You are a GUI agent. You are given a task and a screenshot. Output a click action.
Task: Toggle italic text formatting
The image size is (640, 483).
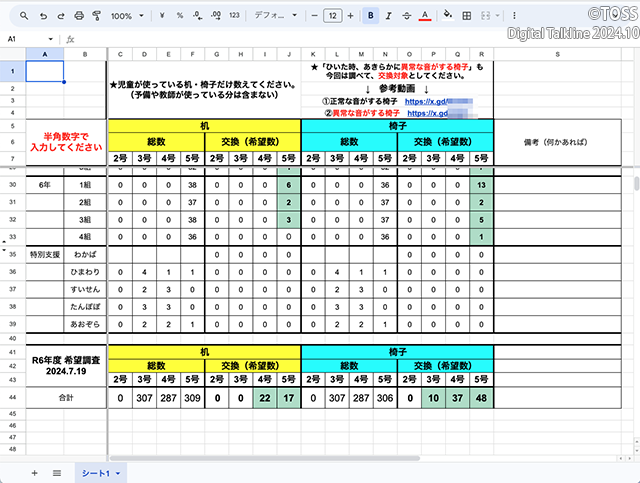click(388, 16)
